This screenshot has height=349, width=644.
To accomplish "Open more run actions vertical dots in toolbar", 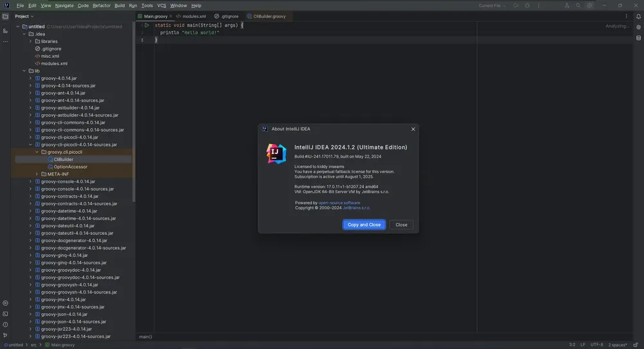I will [539, 5].
